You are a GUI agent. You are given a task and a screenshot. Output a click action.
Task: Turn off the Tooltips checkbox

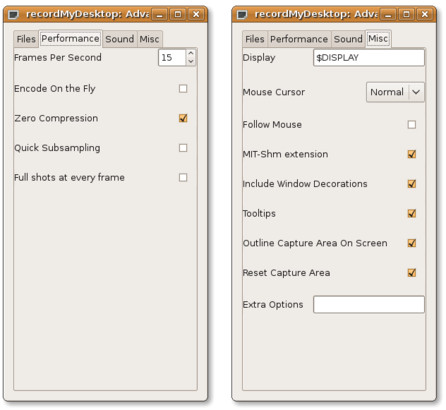(412, 213)
